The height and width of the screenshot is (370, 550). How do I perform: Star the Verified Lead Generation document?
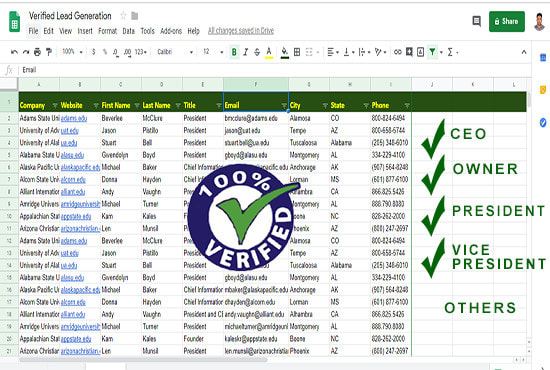pyautogui.click(x=123, y=16)
